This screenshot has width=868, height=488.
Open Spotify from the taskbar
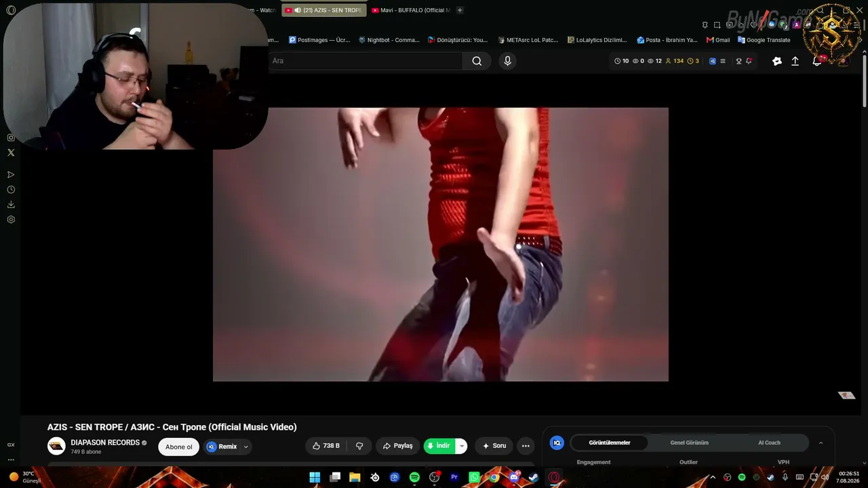pos(414,477)
